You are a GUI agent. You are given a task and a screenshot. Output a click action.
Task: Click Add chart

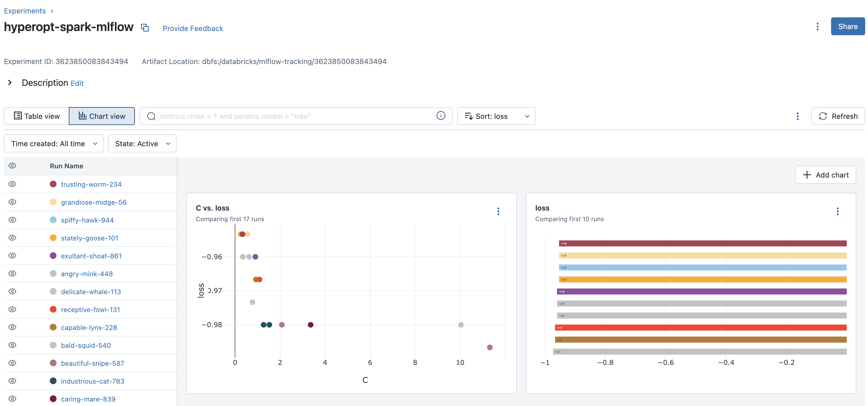(x=825, y=175)
